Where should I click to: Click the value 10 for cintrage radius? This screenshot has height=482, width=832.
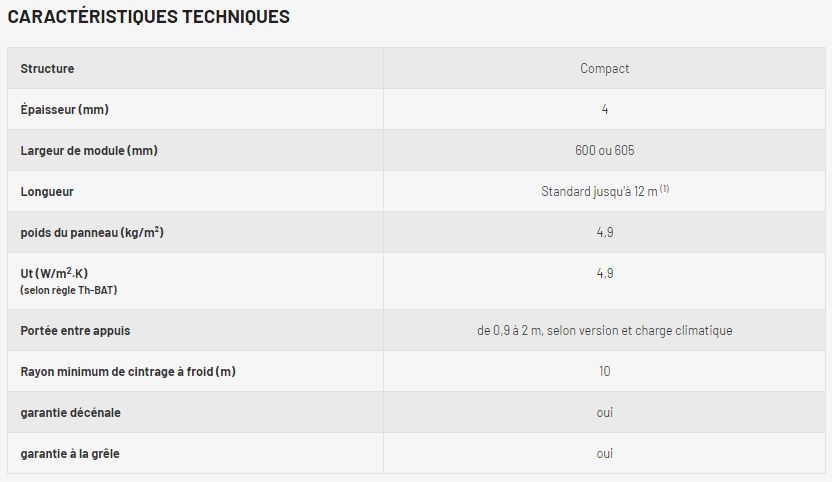tap(604, 371)
